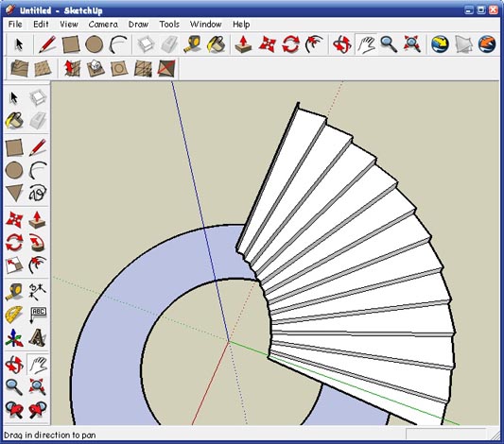Image resolution: width=504 pixels, height=444 pixels.
Task: Choose the Rectangle tool in the top toolbar
Action: point(71,44)
